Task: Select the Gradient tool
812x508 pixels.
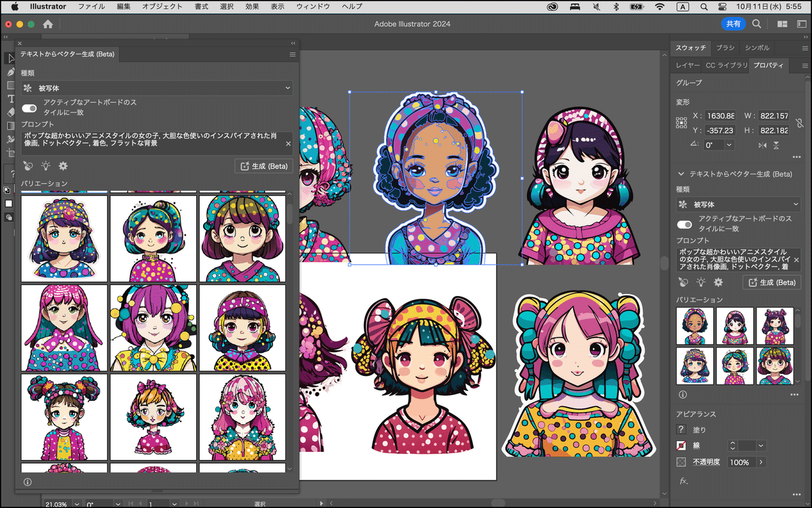Action: pos(11,126)
